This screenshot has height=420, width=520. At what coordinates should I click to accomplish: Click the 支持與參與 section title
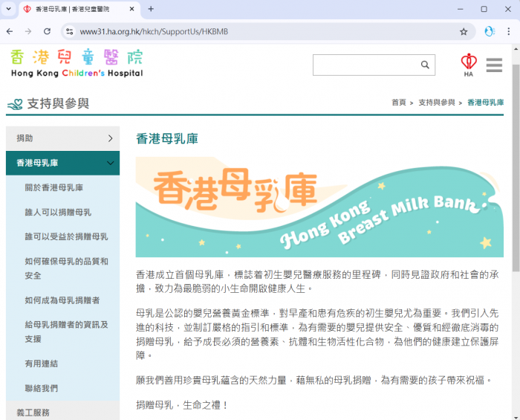pos(58,103)
